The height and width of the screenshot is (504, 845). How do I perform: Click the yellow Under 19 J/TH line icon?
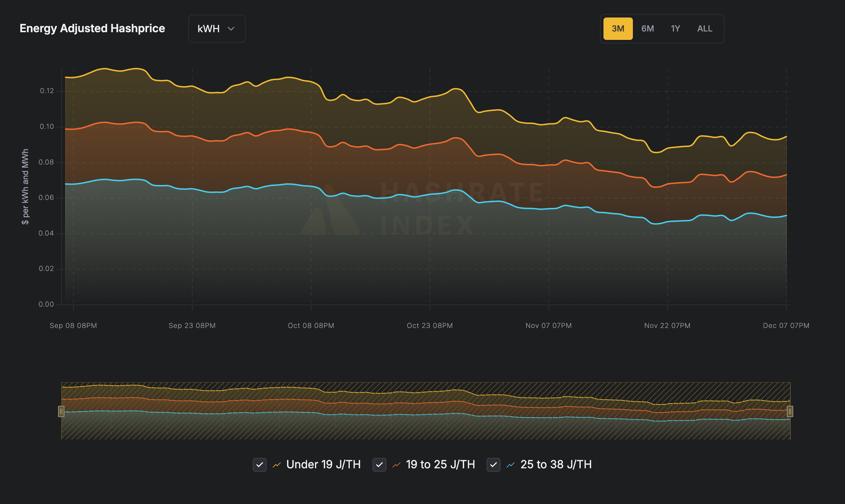click(x=277, y=465)
